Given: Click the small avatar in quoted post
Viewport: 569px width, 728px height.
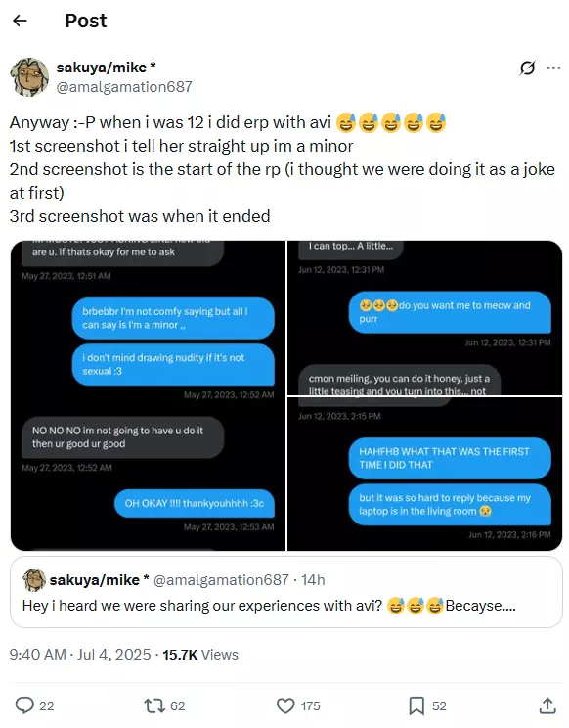Looking at the screenshot, I should coord(34,580).
